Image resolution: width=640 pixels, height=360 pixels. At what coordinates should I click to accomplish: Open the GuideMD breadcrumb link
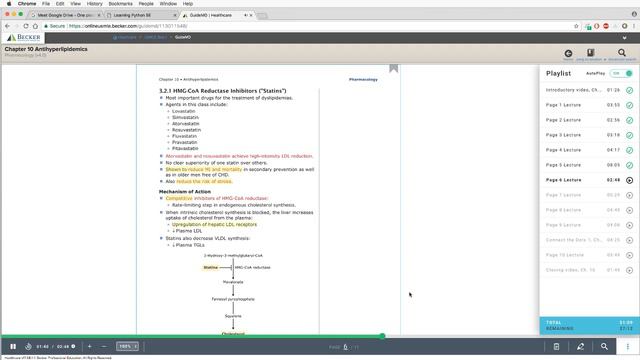pos(183,37)
